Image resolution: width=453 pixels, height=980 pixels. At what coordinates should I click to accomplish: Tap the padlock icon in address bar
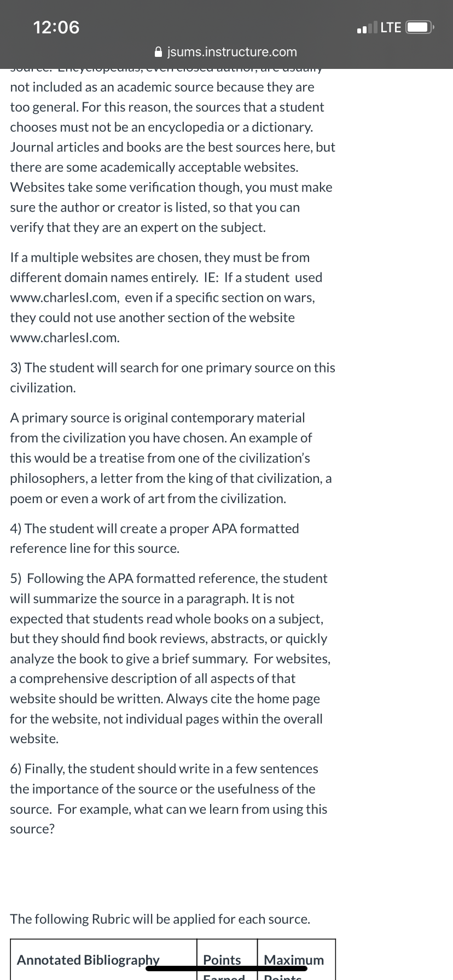[159, 52]
